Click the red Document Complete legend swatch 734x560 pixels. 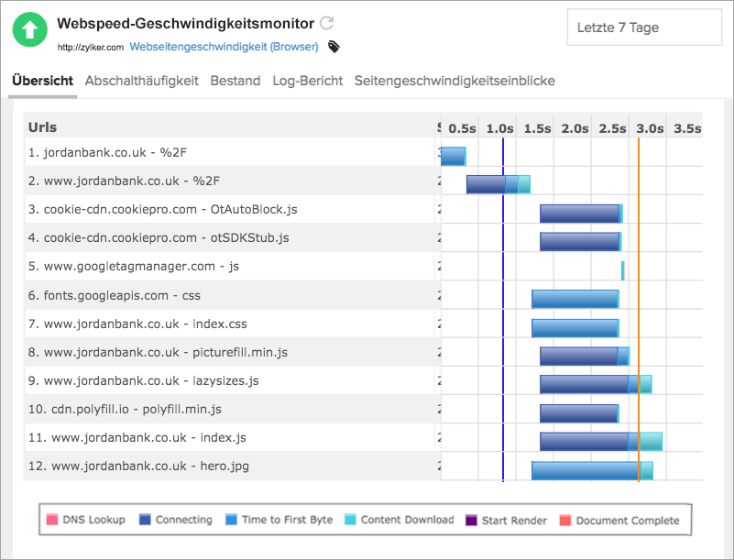coord(565,521)
